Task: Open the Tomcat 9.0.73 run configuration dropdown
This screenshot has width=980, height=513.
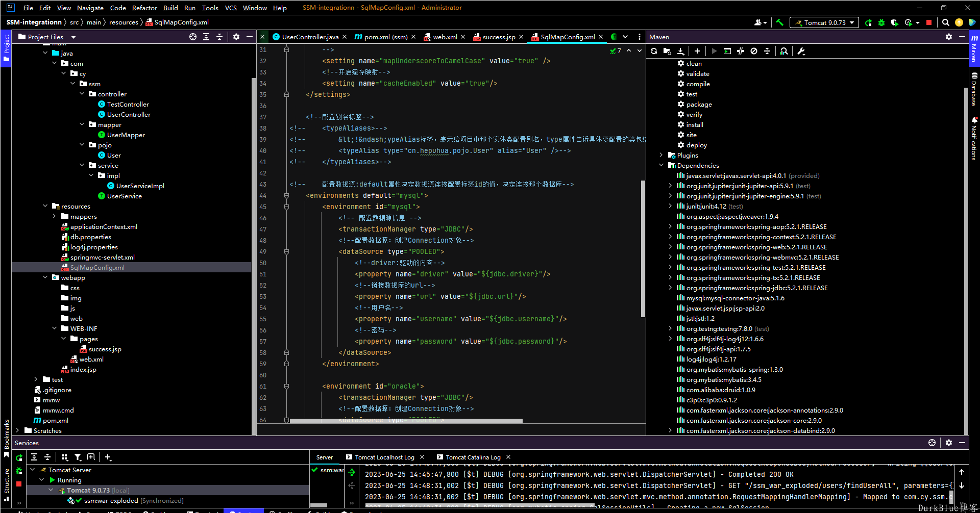Action: 824,22
